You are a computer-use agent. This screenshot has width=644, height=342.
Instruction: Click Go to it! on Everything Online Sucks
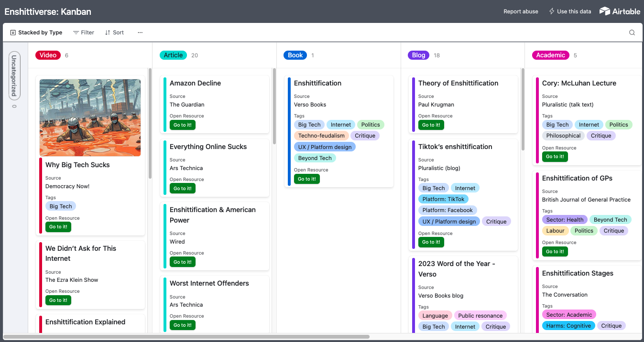click(x=183, y=189)
